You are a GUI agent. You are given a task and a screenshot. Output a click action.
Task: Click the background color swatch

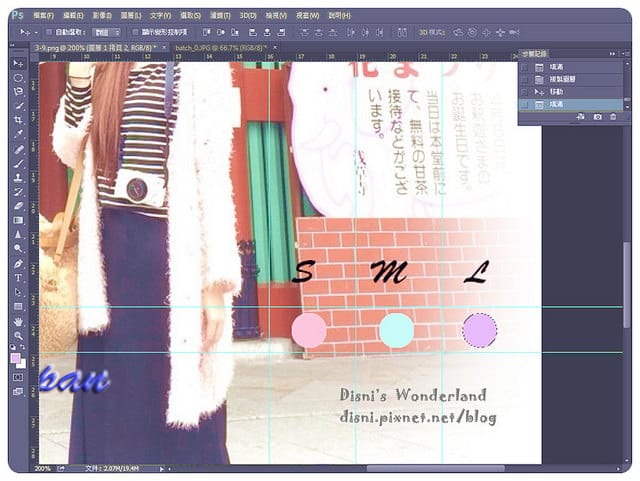click(x=22, y=364)
